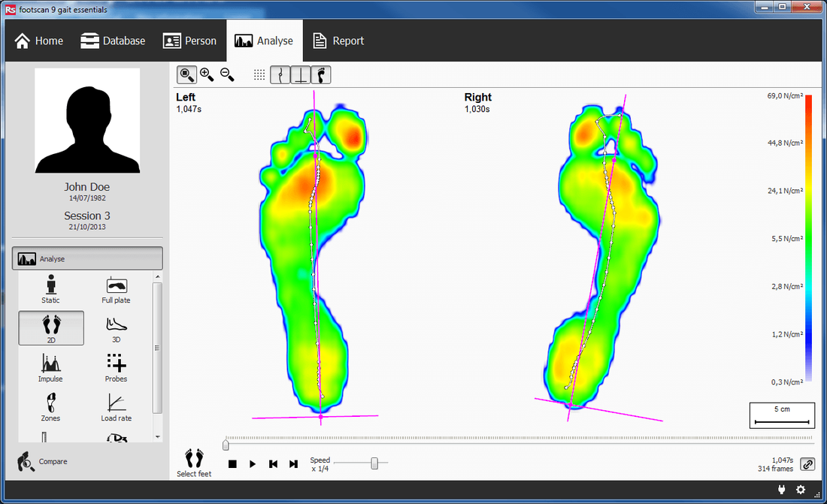The height and width of the screenshot is (504, 827).
Task: Zoom out with the minus magnifier
Action: tap(227, 75)
